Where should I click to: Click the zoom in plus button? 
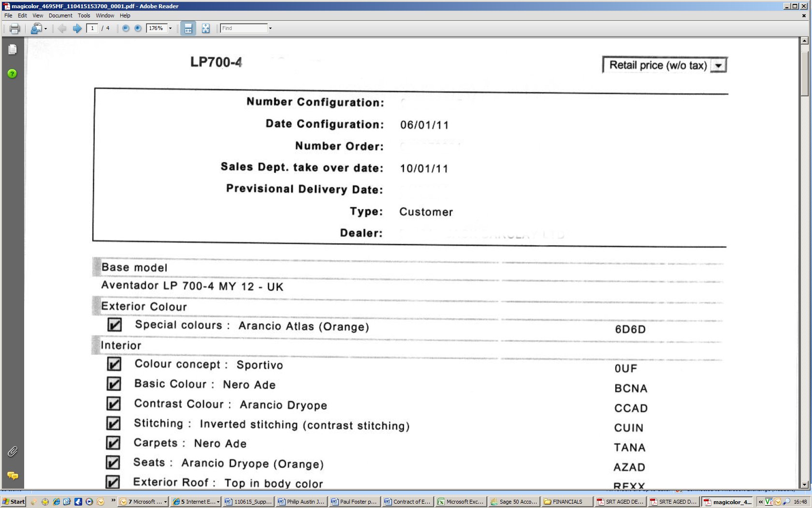click(138, 29)
